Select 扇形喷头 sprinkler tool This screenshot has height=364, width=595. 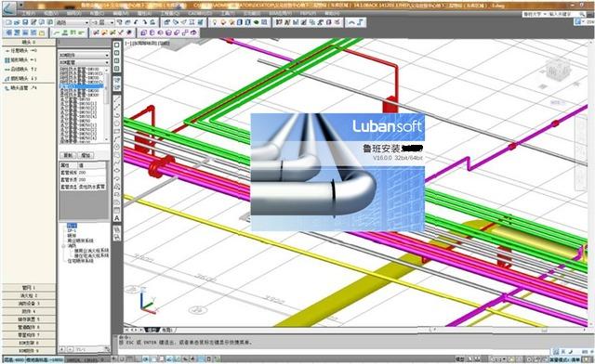pyautogui.click(x=20, y=79)
